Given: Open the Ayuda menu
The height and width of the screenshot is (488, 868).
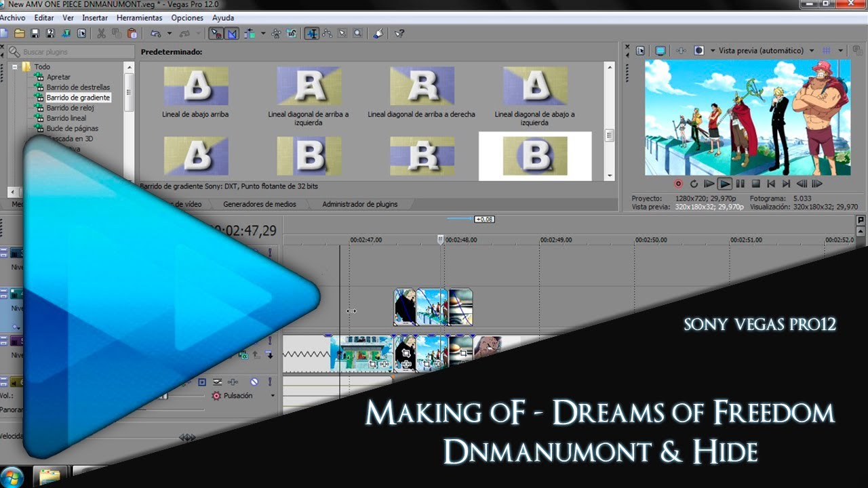Looking at the screenshot, I should [x=223, y=18].
